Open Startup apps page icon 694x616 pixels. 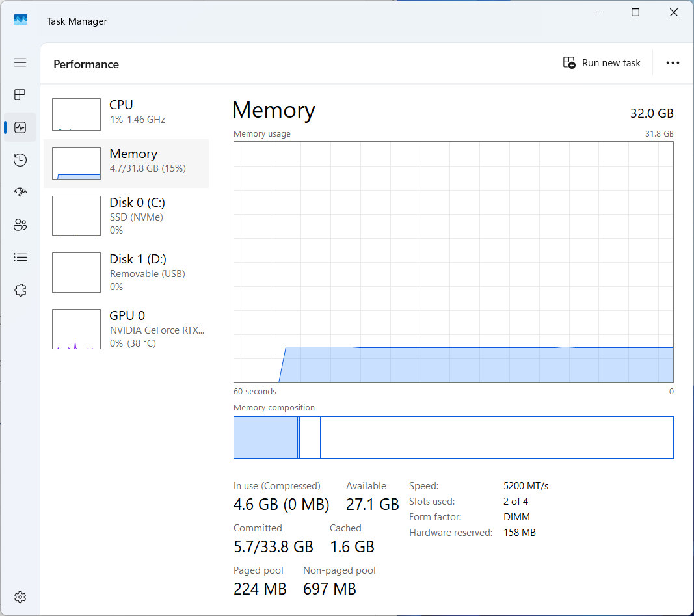coord(20,193)
